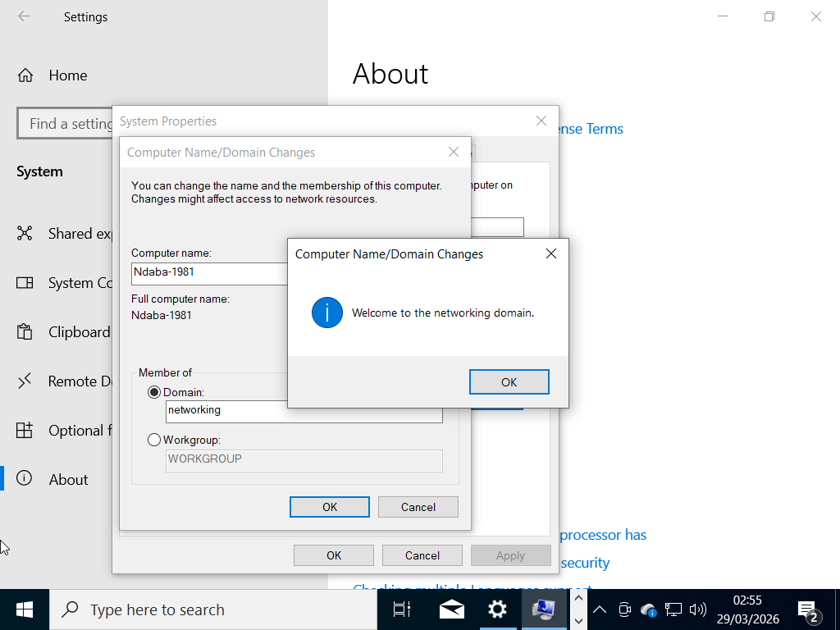This screenshot has width=840, height=630.
Task: Select the Workgroup radio button
Action: tap(154, 440)
